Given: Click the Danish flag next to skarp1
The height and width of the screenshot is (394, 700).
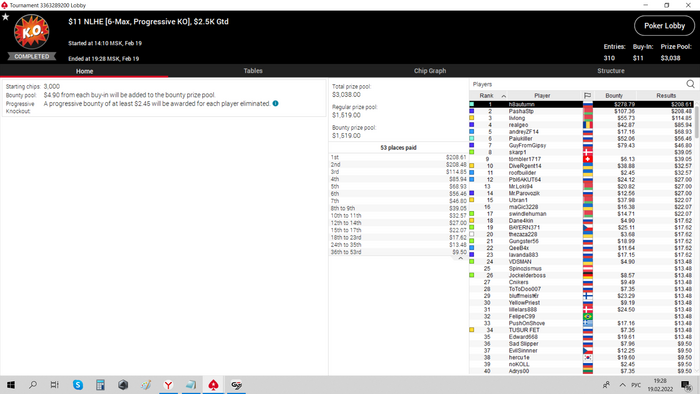Looking at the screenshot, I should coord(588,152).
